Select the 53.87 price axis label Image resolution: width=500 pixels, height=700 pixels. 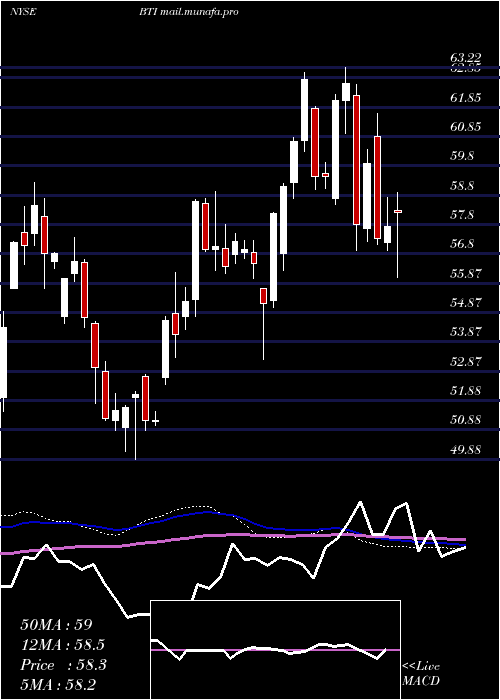pyautogui.click(x=466, y=332)
